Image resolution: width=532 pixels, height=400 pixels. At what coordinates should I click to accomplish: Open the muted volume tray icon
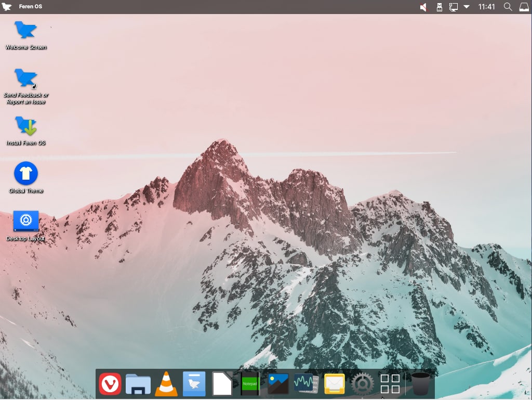tap(423, 7)
